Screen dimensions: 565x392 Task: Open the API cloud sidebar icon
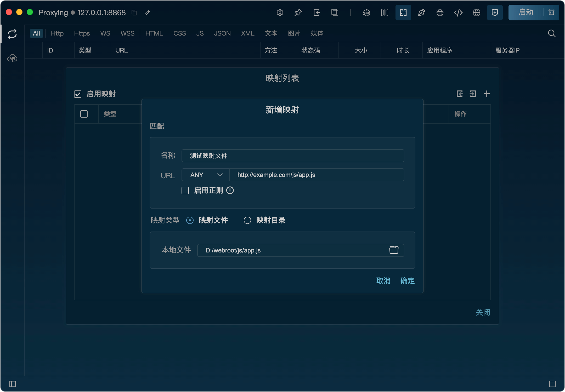pos(12,58)
